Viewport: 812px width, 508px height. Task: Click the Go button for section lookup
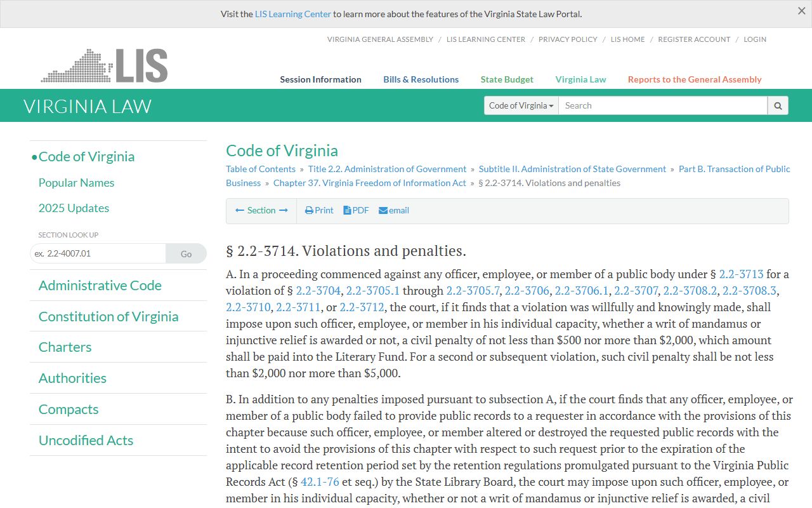coord(186,253)
